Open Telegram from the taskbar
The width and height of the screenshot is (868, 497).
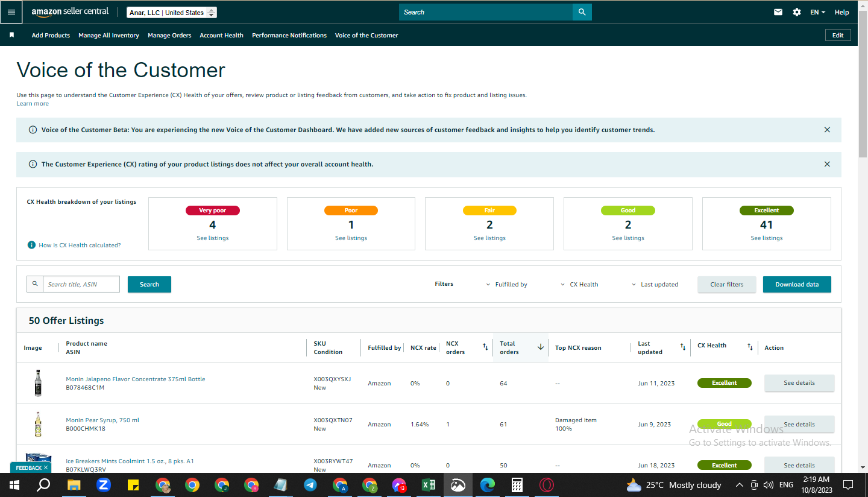pyautogui.click(x=310, y=485)
